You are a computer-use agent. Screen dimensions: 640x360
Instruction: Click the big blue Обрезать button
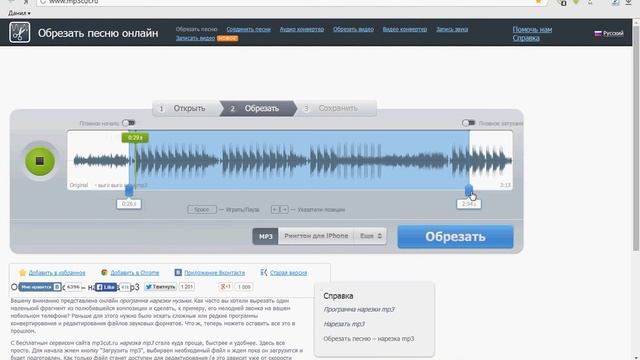[456, 237]
